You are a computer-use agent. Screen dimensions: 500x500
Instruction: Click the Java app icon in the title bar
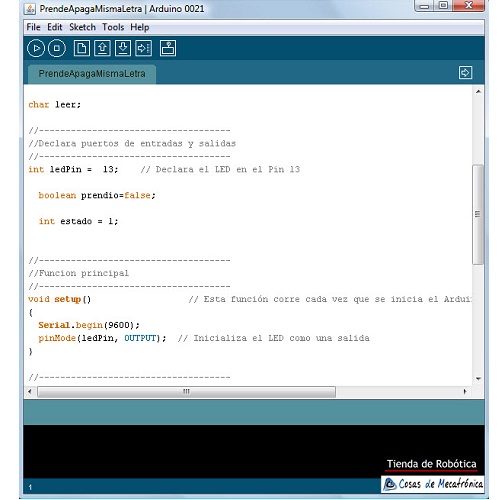[x=30, y=9]
